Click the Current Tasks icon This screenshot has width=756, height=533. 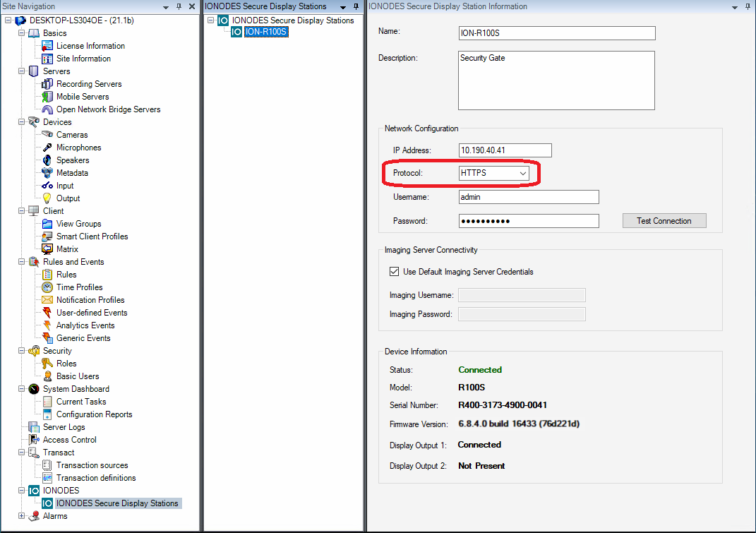pos(47,401)
